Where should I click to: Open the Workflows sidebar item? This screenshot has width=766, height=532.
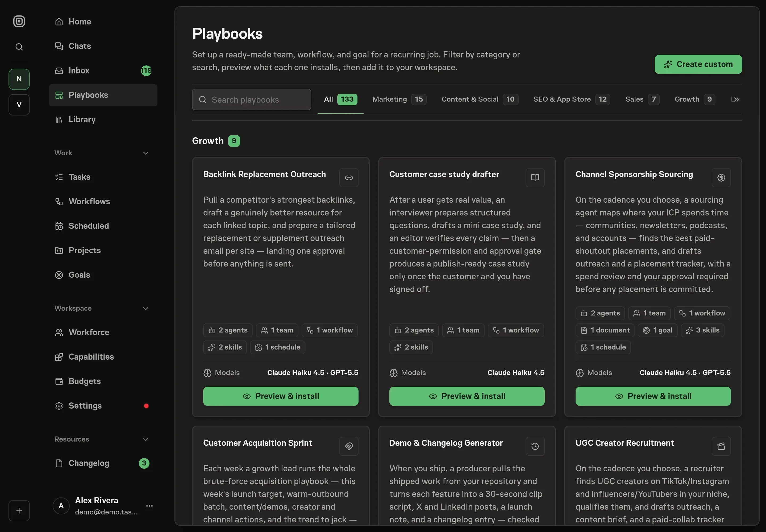coord(103,201)
